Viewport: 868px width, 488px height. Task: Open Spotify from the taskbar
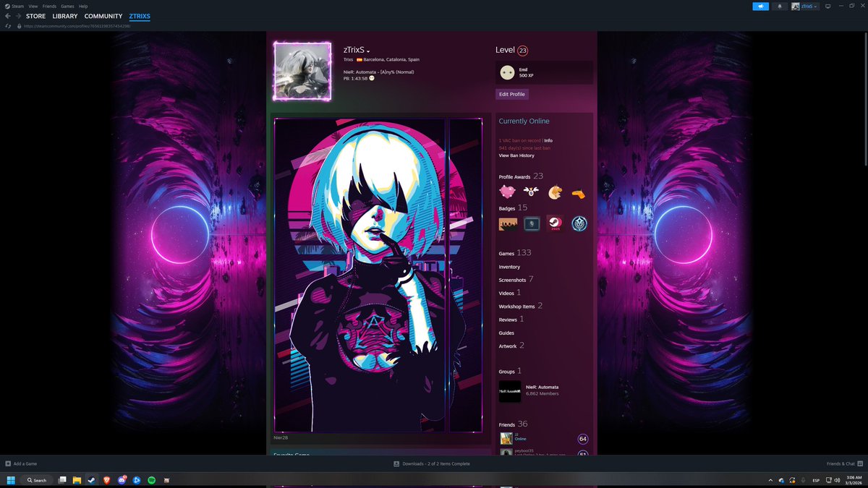[x=151, y=480]
